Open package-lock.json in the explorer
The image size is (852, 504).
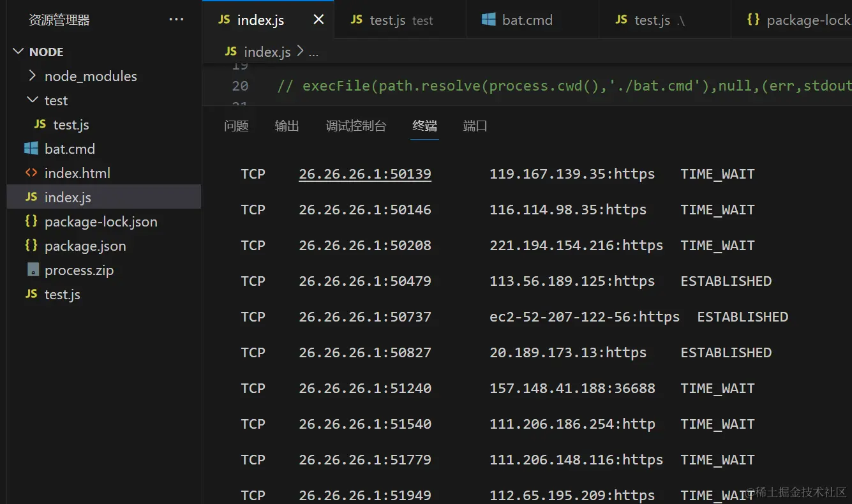tap(101, 221)
